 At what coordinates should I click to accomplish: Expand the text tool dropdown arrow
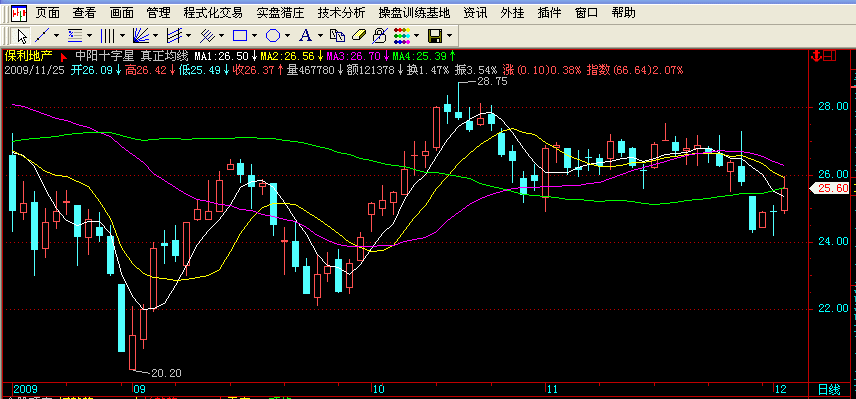tap(320, 37)
